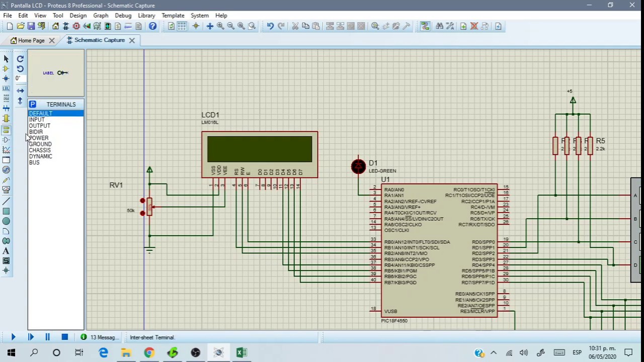Screen dimensions: 644x362
Task: Select CHASSIS in the terminals list
Action: (56, 150)
